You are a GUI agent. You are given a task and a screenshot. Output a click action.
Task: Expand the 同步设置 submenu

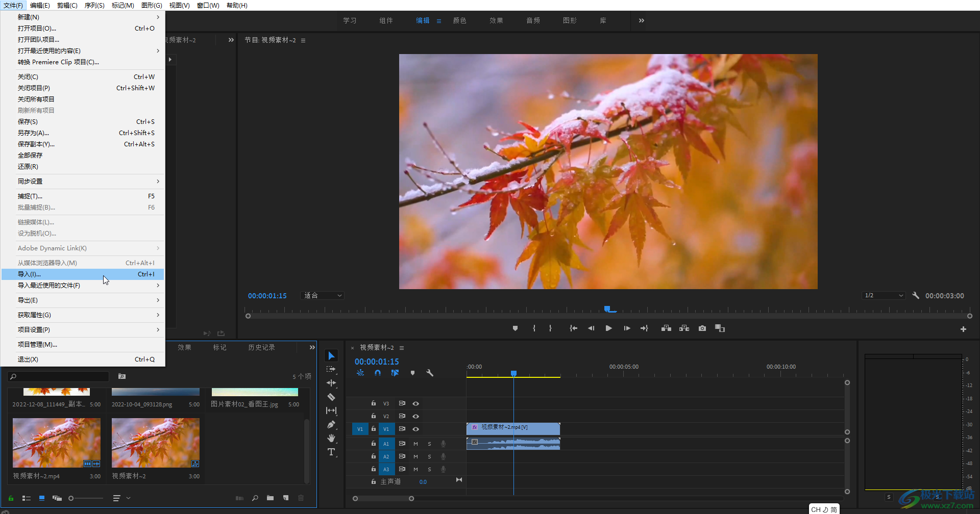coord(83,181)
